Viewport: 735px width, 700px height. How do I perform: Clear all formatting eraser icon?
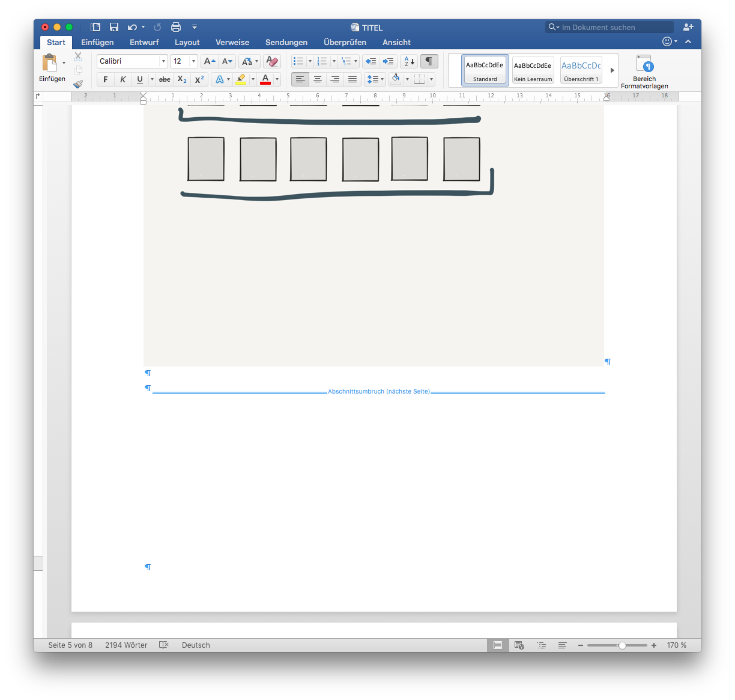272,61
